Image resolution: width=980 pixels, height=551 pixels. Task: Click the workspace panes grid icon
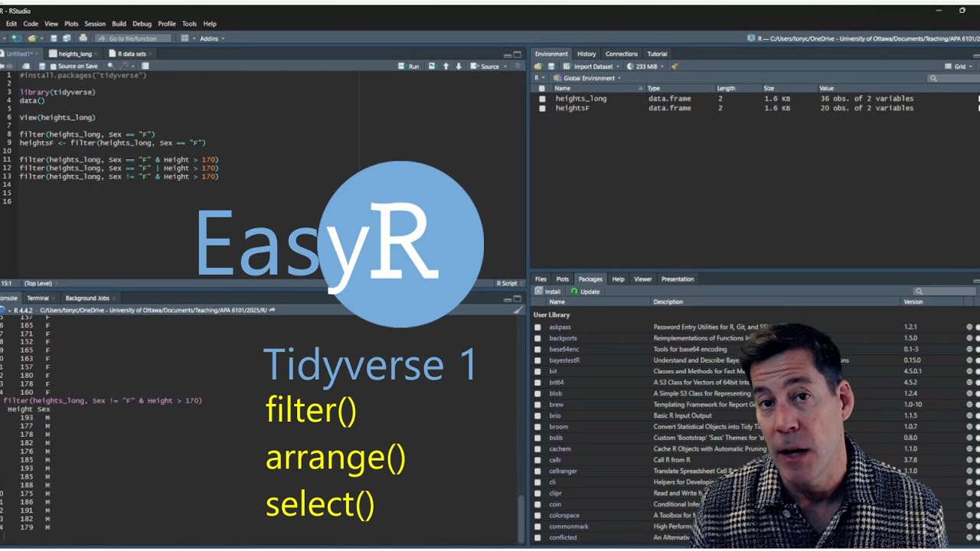pos(185,38)
